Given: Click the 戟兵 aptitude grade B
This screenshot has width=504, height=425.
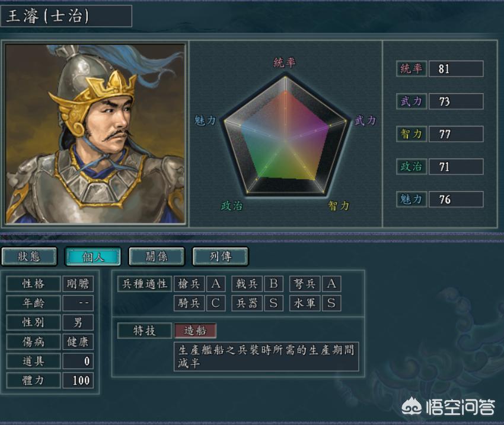Looking at the screenshot, I should (x=273, y=284).
